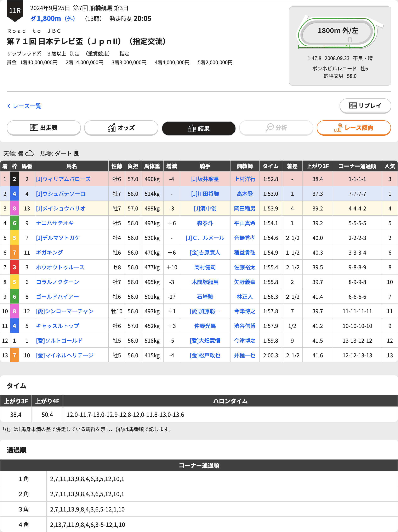
Task: Open horse [J]メイショウハリオ
Action: pyautogui.click(x=61, y=208)
